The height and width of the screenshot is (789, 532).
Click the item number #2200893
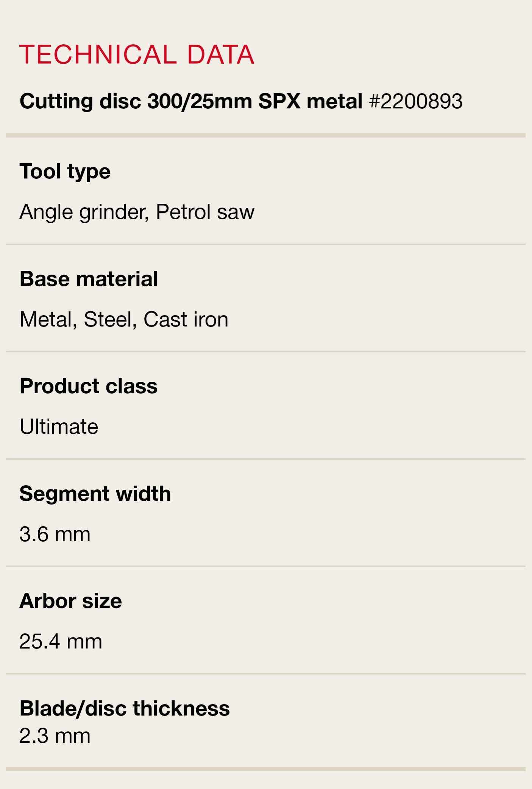(415, 102)
